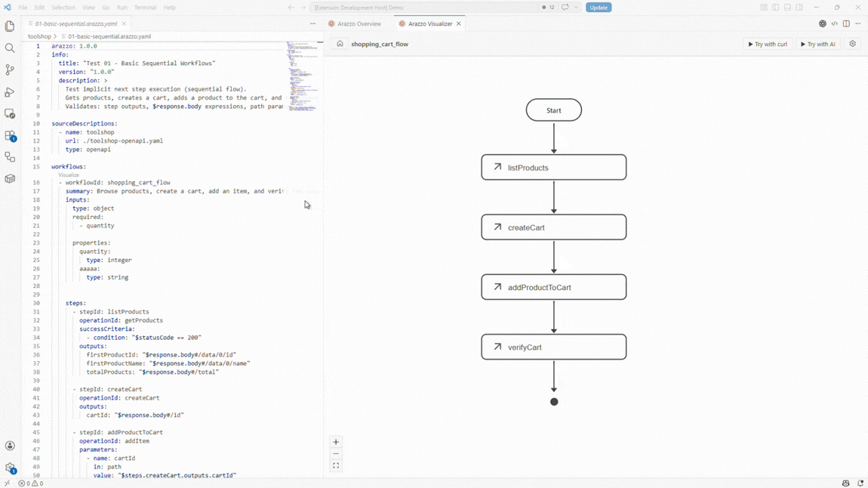Navigate forward using the title bar arrow

(x=303, y=8)
